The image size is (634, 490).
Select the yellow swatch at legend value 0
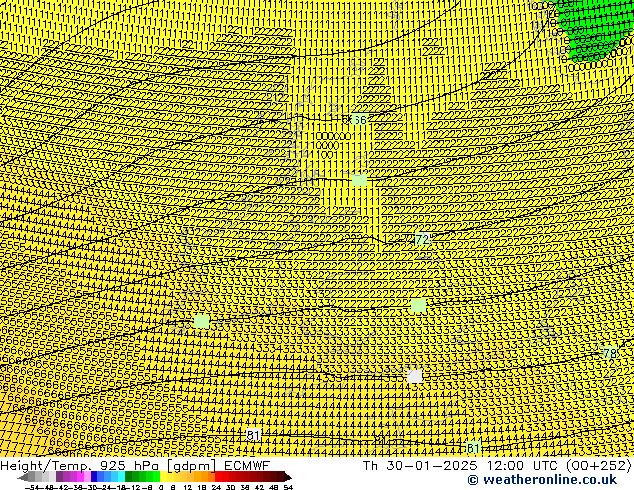pos(163,477)
